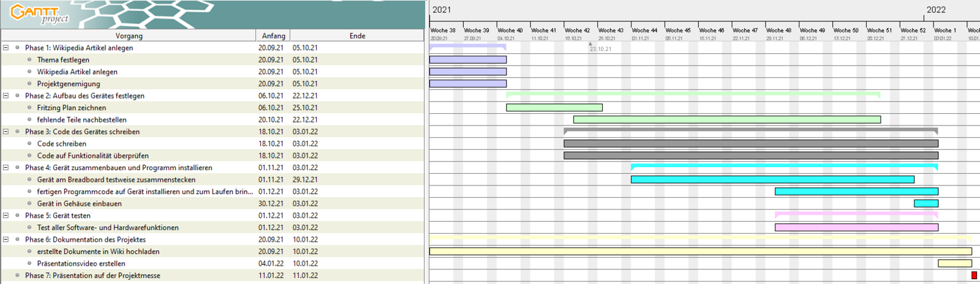Viewport: 980px width, 284px height.
Task: Click the Anfang column header
Action: [273, 36]
